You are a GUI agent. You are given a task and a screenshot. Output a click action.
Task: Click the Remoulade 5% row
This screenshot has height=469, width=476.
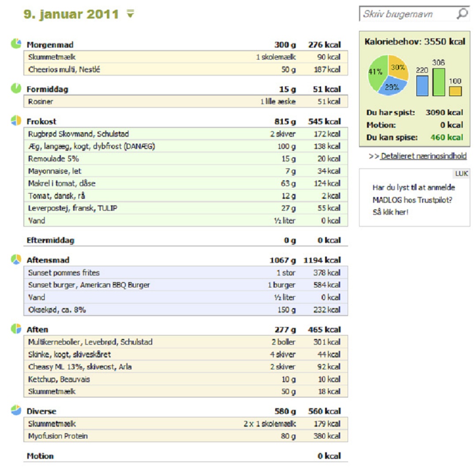tap(186, 159)
